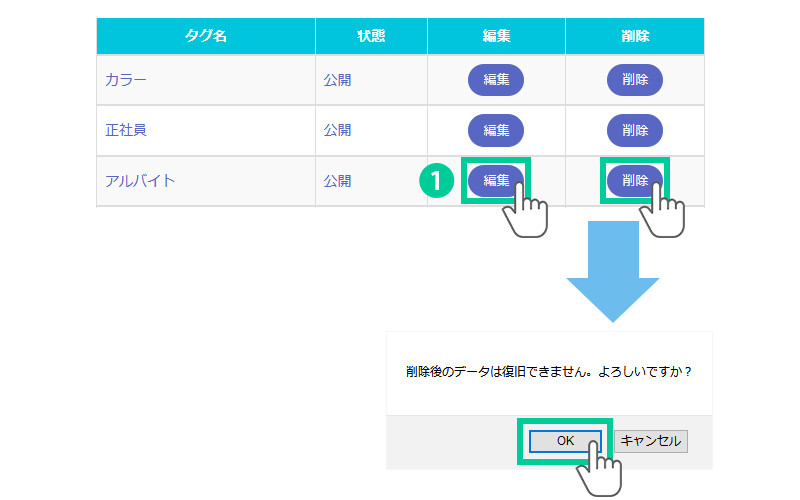Click 公開 status in カラー row
Viewport: 800px width, 500px height.
[337, 80]
